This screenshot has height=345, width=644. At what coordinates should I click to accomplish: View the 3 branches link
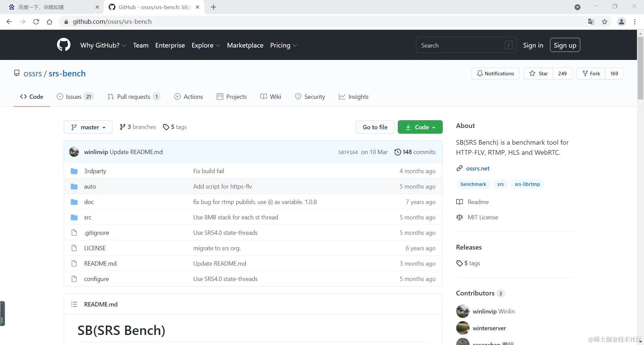pos(138,127)
